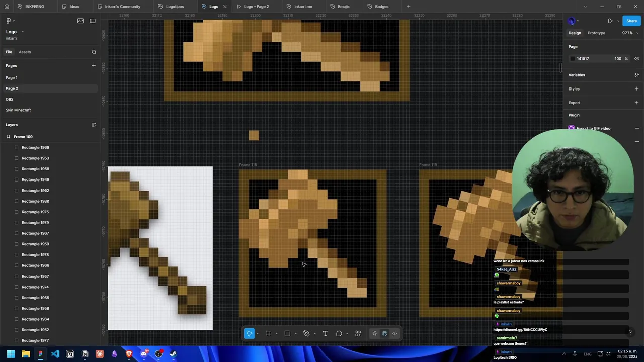Image resolution: width=644 pixels, height=362 pixels.
Task: Switch to Design mode in toolbar
Action: [x=385, y=334]
